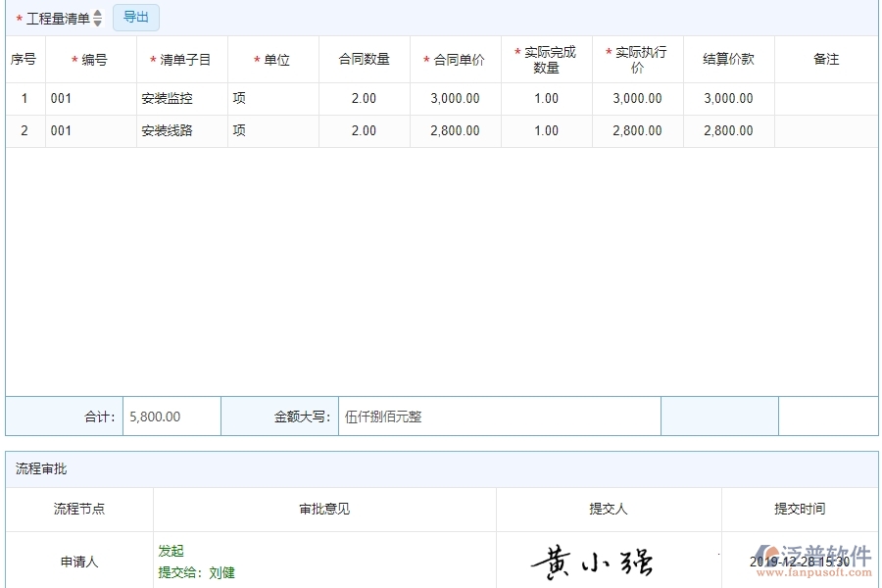Click the 备注 column header
Viewport: 882px width, 588px height.
(x=826, y=59)
